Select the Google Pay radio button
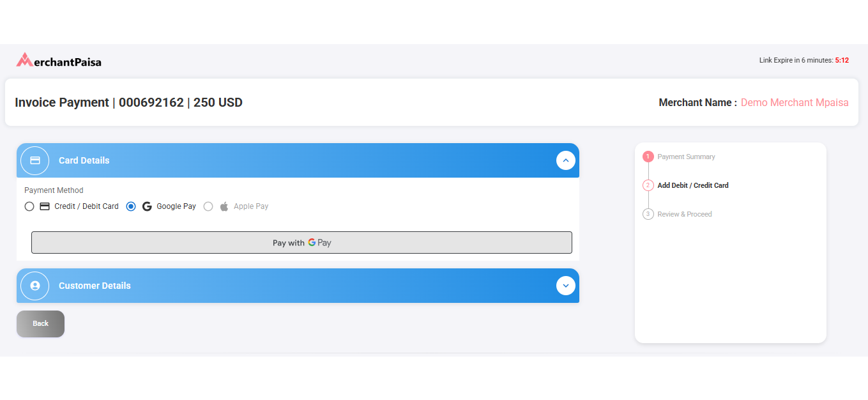868x400 pixels. click(x=131, y=206)
